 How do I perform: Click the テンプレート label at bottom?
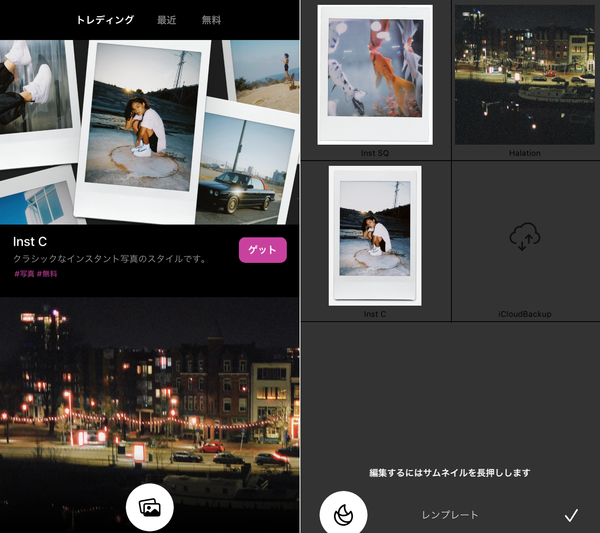pyautogui.click(x=450, y=515)
